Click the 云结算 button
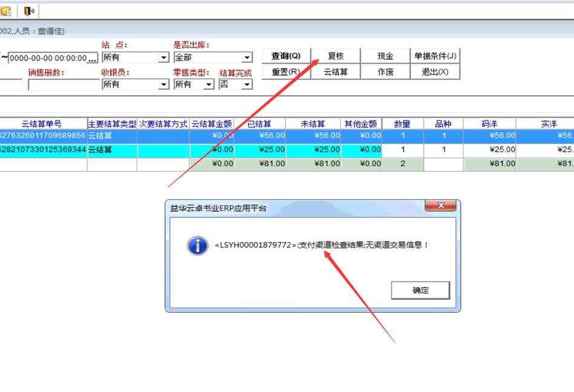 [336, 72]
